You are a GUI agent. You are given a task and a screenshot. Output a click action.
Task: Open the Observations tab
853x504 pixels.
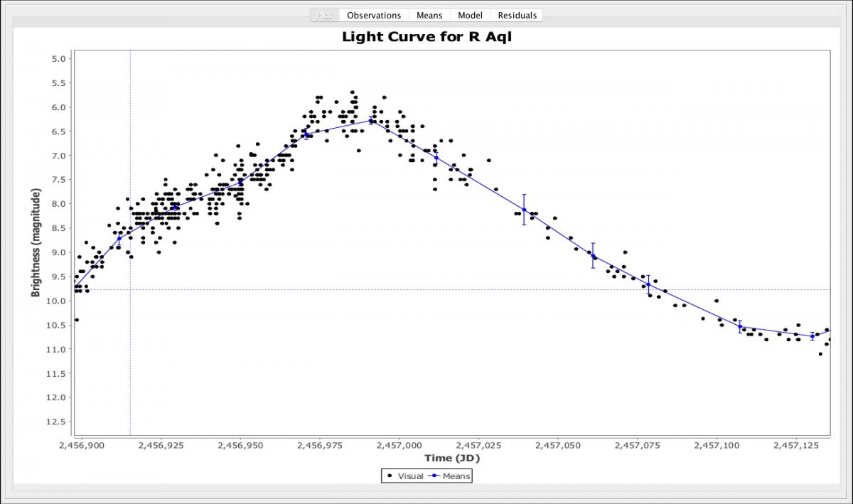point(374,16)
